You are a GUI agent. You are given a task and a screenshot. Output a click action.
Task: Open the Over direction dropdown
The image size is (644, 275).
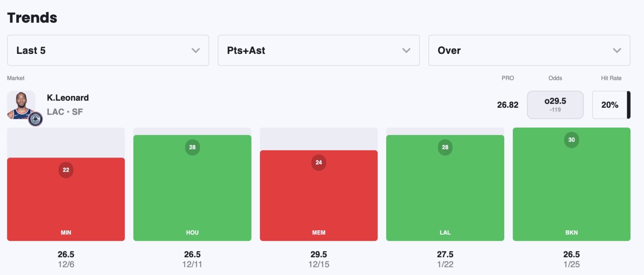point(529,50)
